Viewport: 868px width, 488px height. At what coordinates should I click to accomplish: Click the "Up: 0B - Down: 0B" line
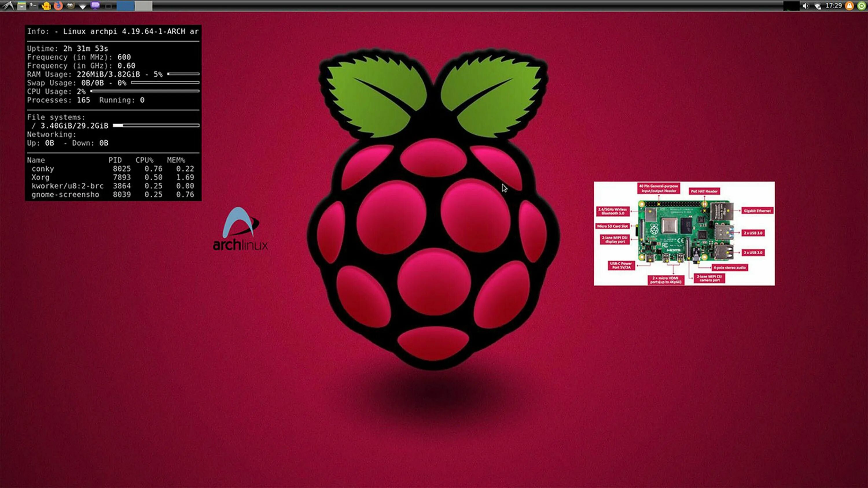68,143
